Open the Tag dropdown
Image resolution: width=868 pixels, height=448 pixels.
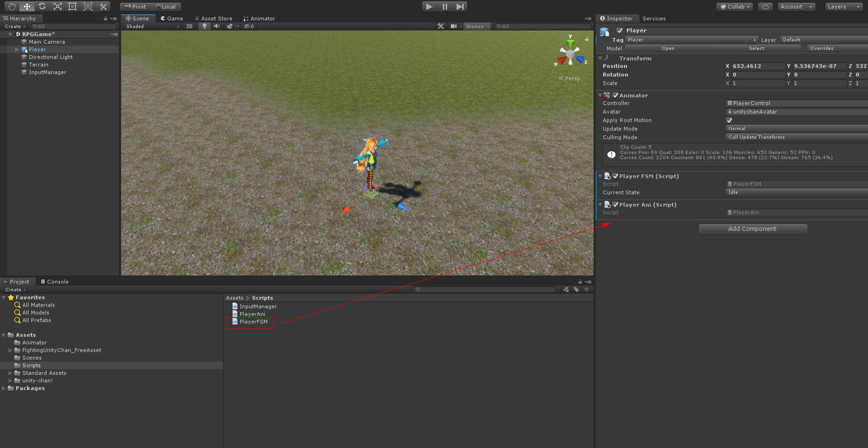692,40
